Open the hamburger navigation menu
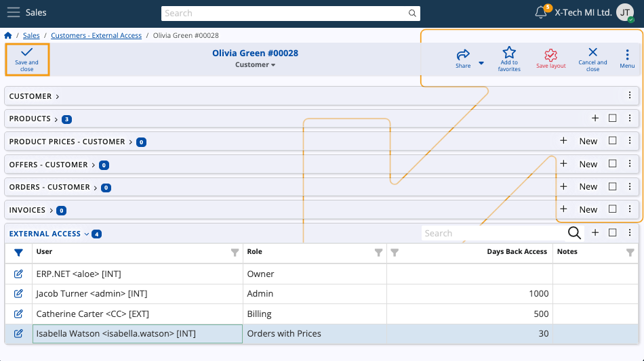Image resolution: width=644 pixels, height=361 pixels. click(x=14, y=12)
